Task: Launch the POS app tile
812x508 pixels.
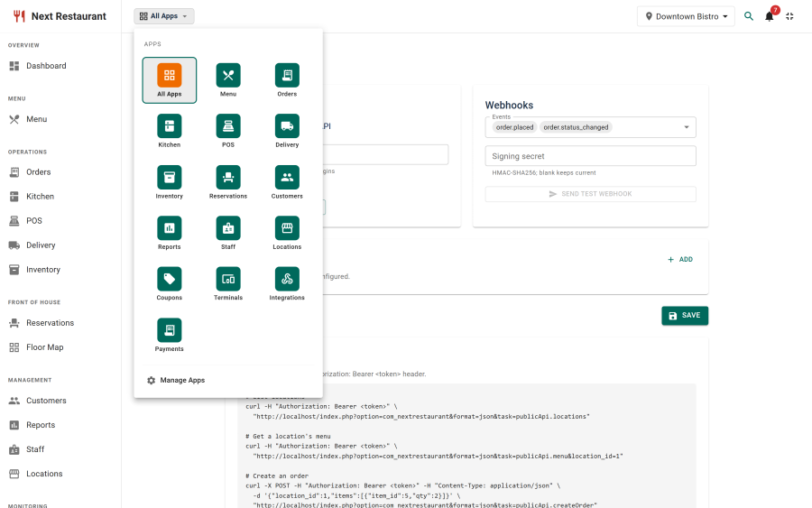Action: tap(228, 131)
